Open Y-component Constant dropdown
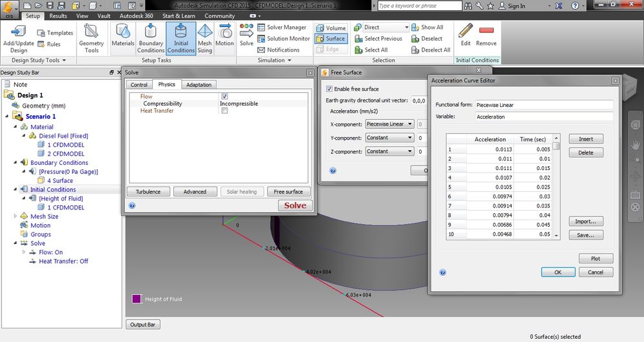The height and width of the screenshot is (342, 644). coord(389,138)
